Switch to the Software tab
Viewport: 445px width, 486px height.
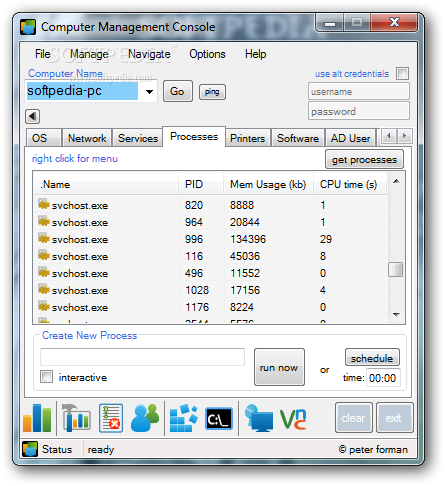298,138
